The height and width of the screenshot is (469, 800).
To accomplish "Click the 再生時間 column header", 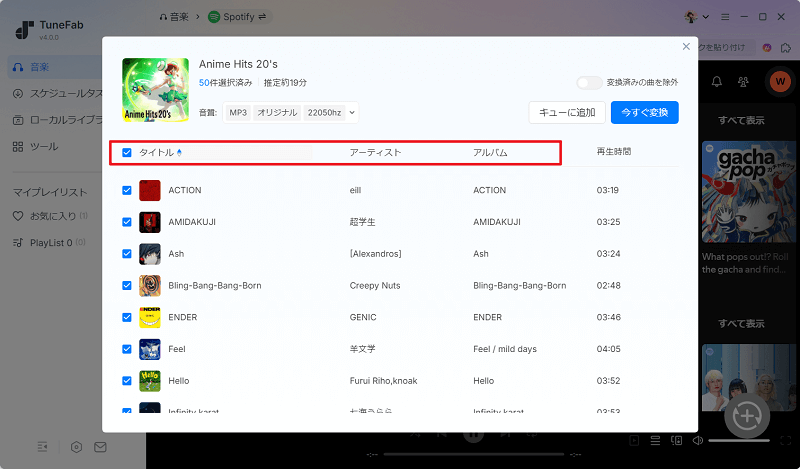I will [x=614, y=152].
